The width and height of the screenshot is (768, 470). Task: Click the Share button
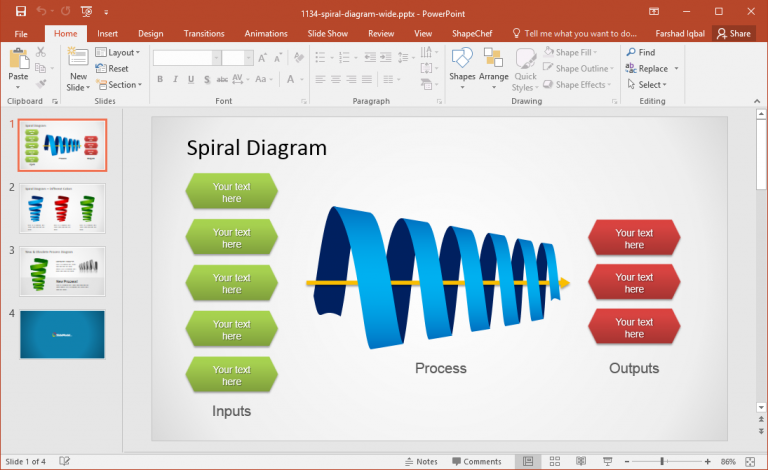pyautogui.click(x=733, y=33)
